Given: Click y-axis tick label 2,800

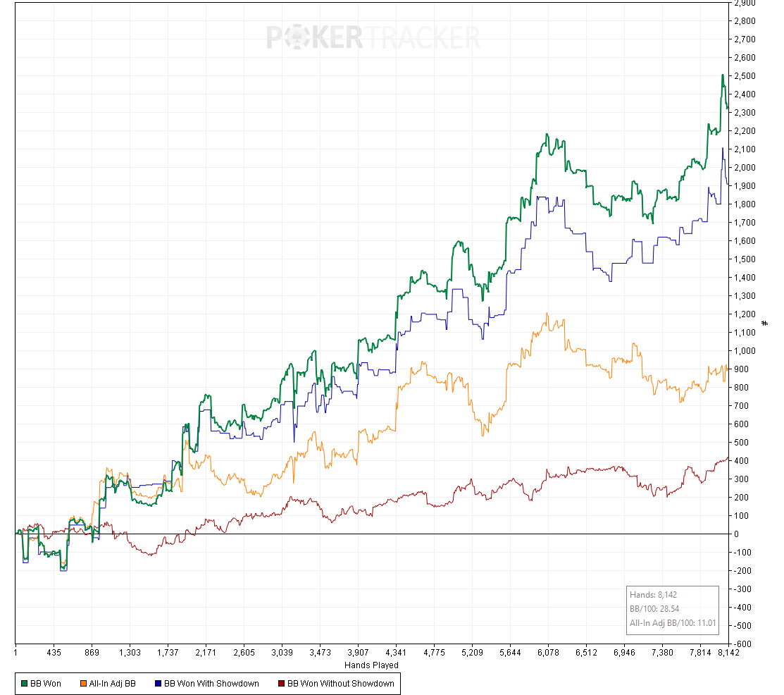Looking at the screenshot, I should [x=745, y=21].
